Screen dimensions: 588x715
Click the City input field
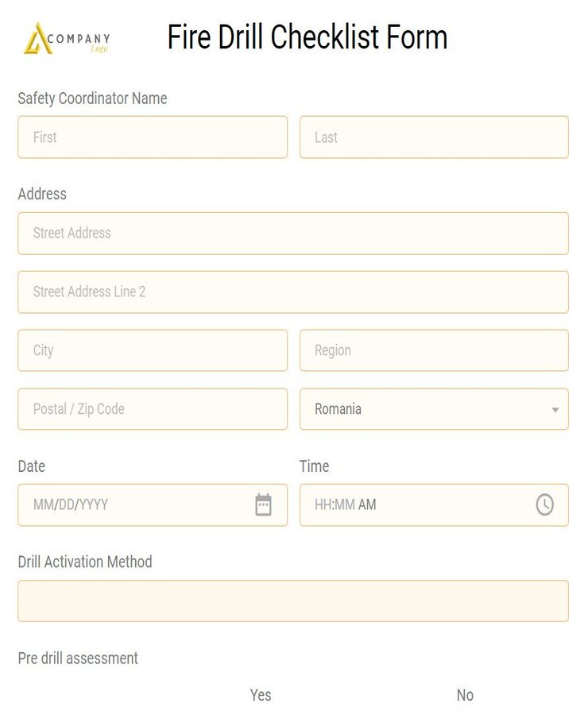pyautogui.click(x=152, y=350)
